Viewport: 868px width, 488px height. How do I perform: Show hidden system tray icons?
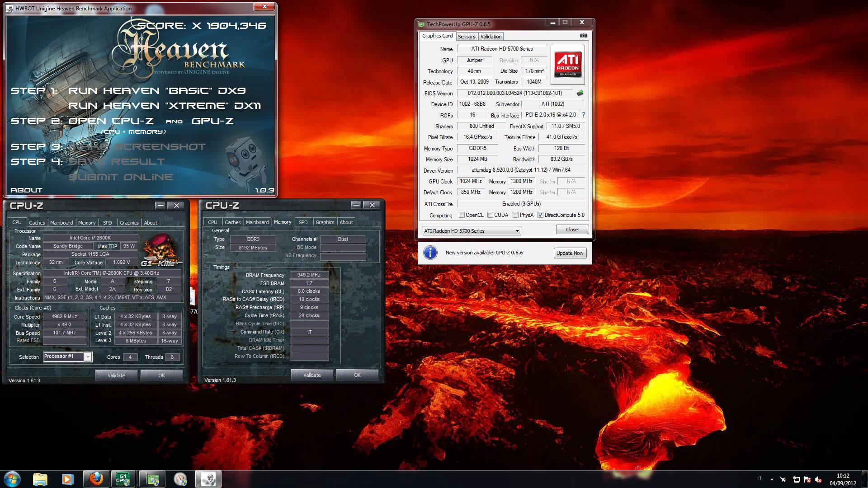click(772, 479)
